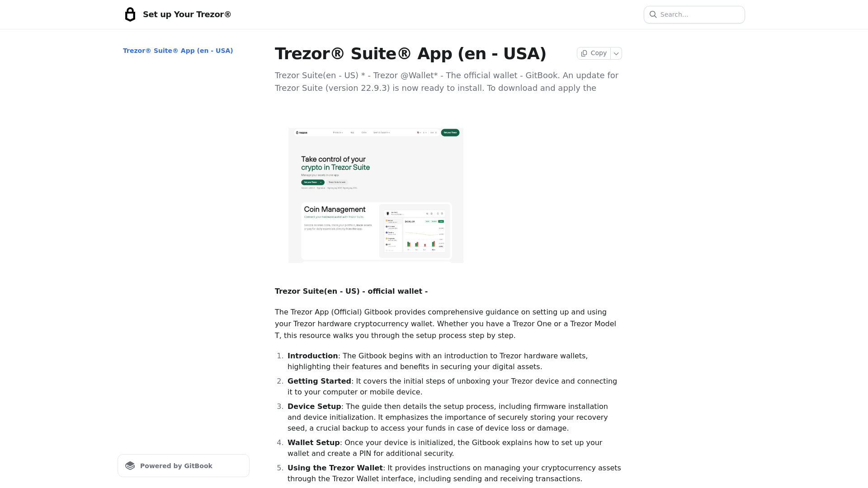This screenshot has width=868, height=488.
Task: Expand the dropdown arrow next to Copy
Action: (616, 53)
